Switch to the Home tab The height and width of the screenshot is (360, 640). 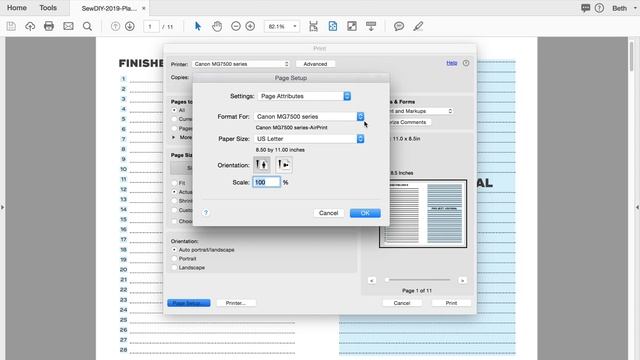pyautogui.click(x=17, y=8)
